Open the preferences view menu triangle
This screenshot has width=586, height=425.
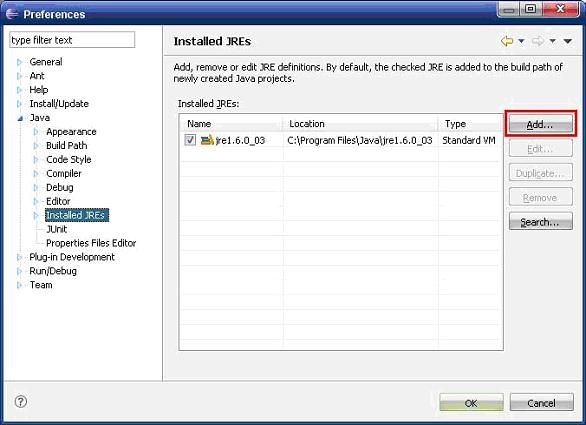(x=568, y=41)
